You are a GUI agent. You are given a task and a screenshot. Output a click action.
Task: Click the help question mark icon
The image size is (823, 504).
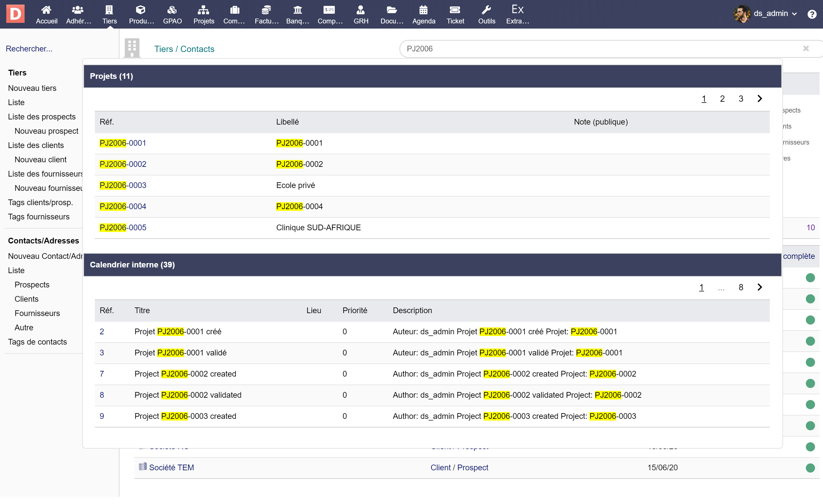coord(812,14)
